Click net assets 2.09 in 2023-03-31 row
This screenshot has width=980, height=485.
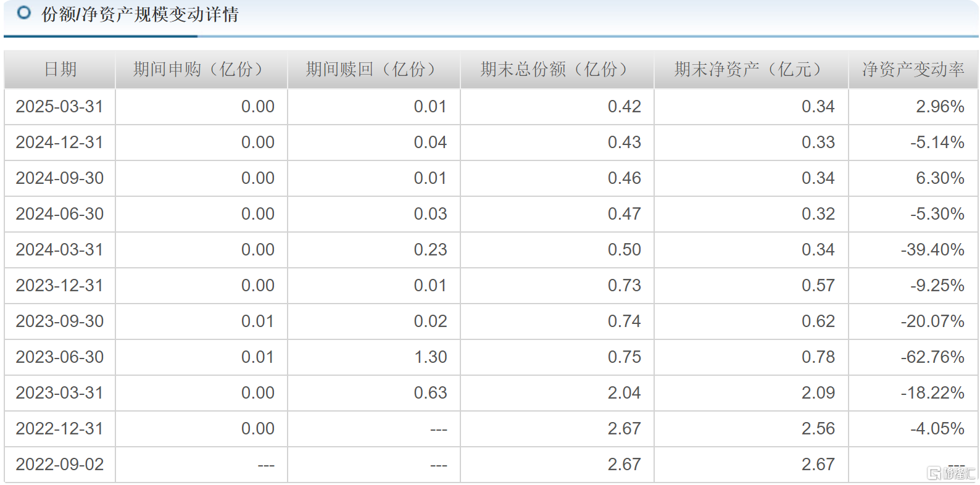pos(818,393)
